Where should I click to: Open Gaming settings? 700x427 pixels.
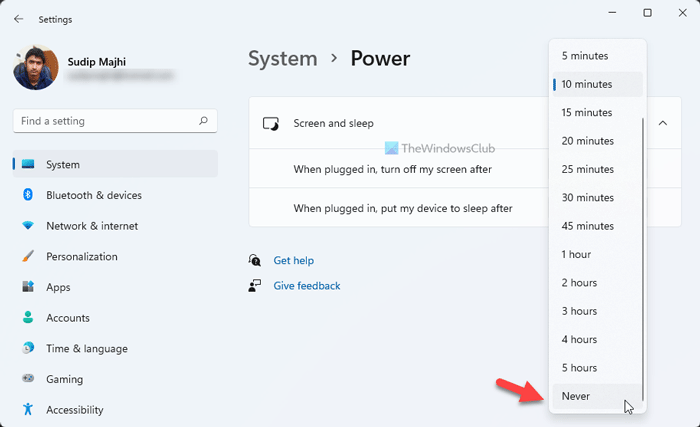[x=65, y=380]
